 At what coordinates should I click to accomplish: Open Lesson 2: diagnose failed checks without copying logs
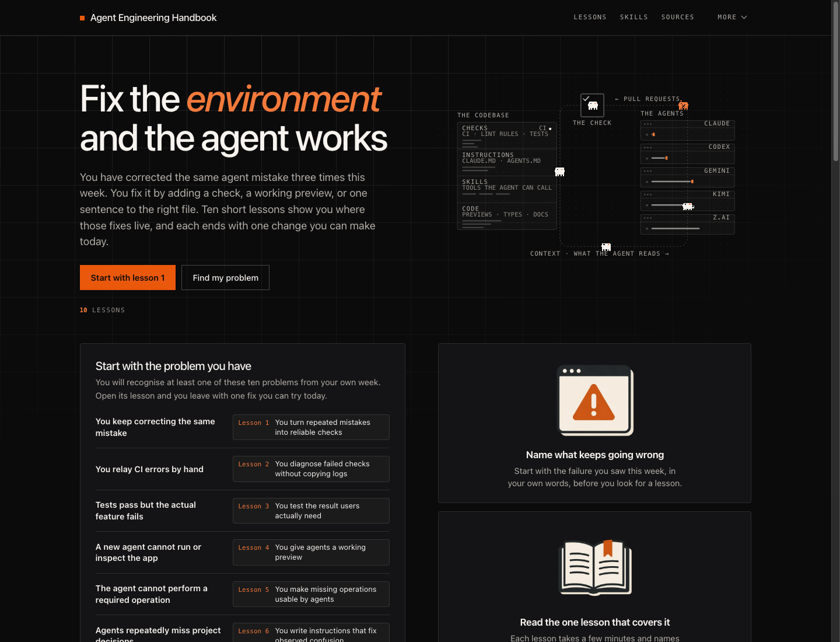coord(311,469)
